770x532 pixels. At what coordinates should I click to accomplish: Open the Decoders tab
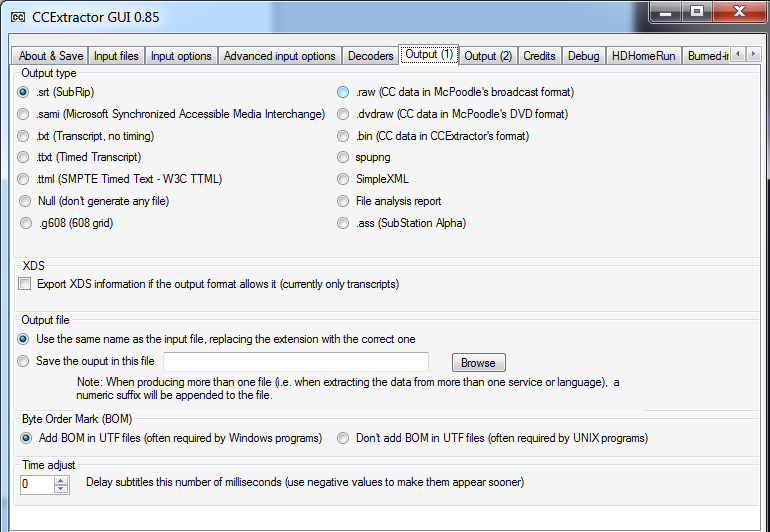370,56
